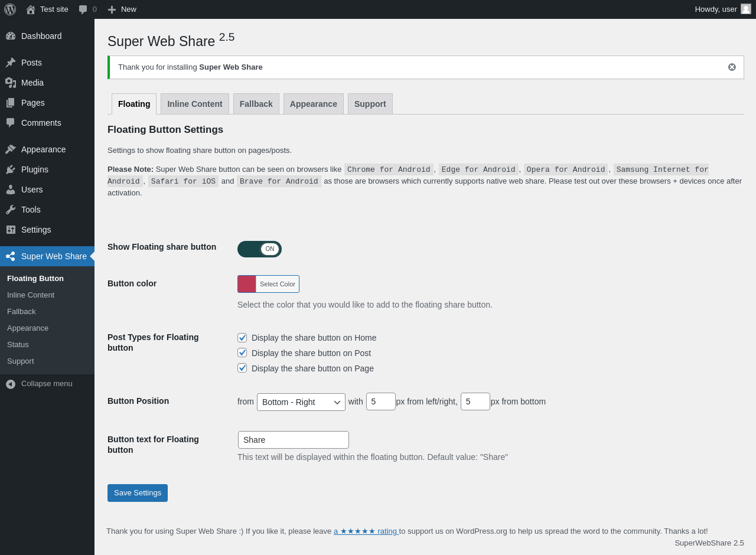Uncheck Display the share button on Page
Image resolution: width=756 pixels, height=555 pixels.
[x=242, y=368]
